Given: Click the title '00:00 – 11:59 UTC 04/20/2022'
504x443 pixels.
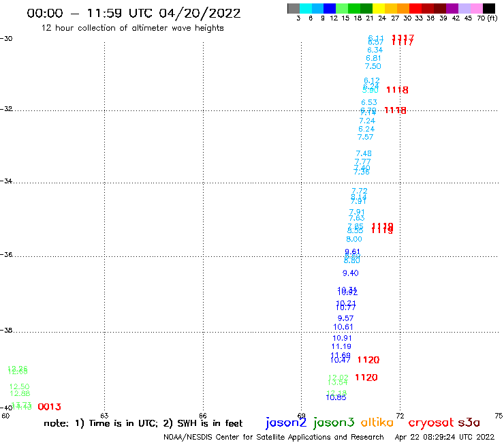Looking at the screenshot, I should coord(133,13).
